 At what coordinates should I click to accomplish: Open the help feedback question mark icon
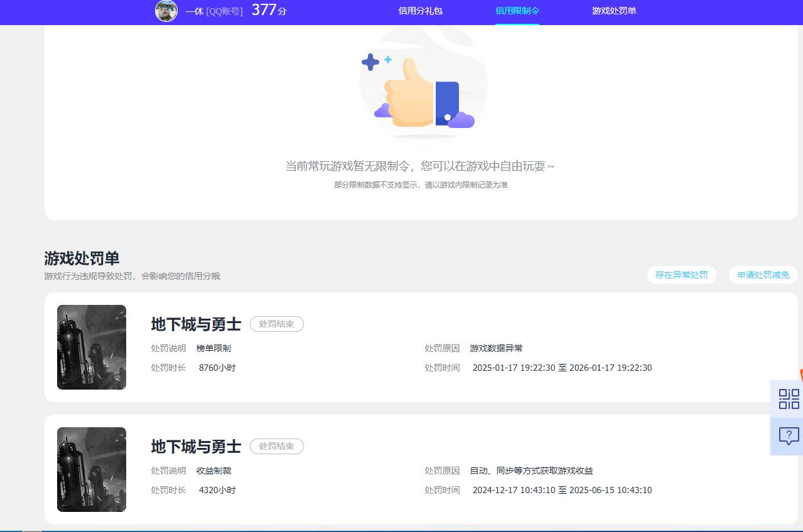[788, 436]
